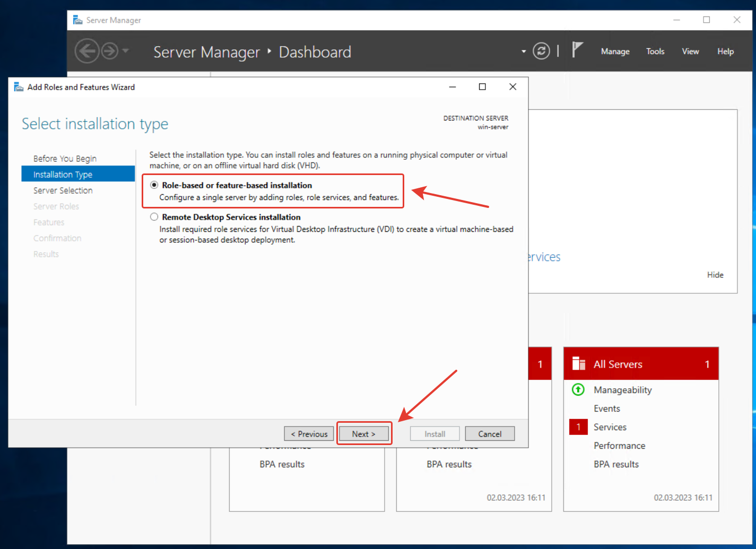
Task: Open Before You Begin wizard step
Action: point(65,159)
